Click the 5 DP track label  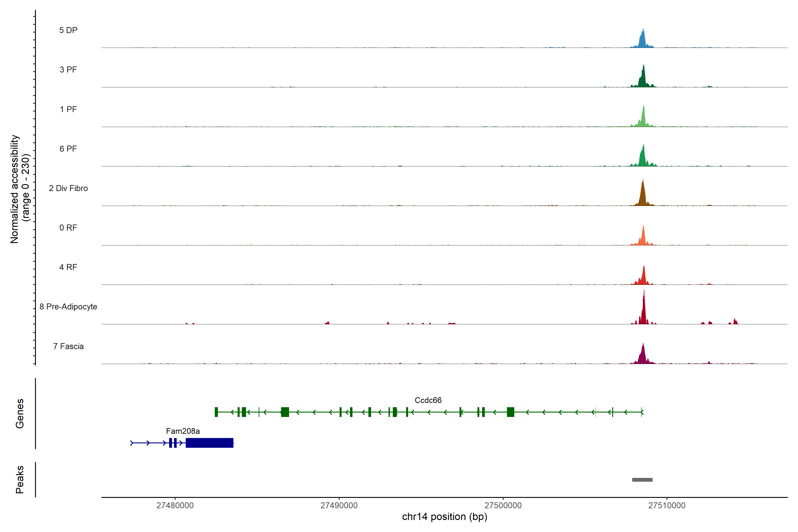(x=68, y=30)
